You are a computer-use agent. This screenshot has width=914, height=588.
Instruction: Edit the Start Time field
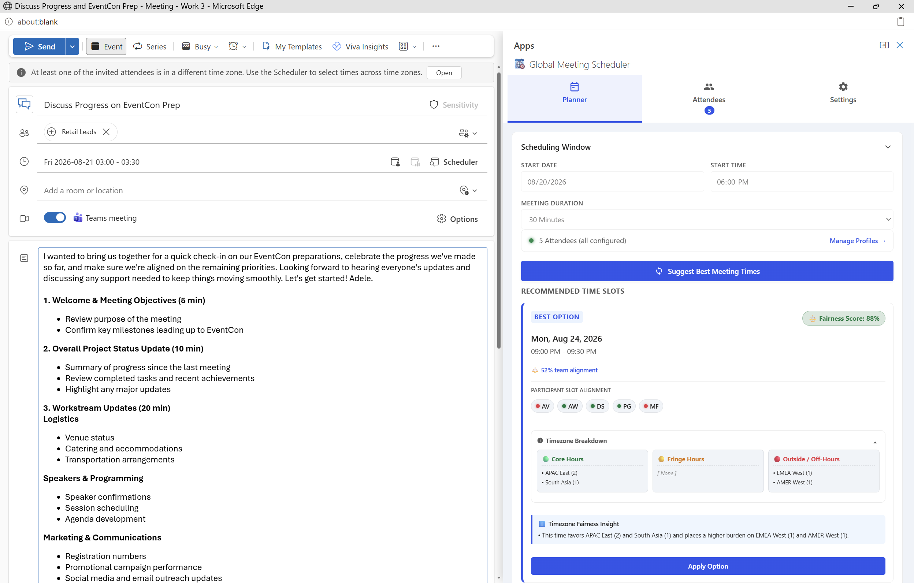[x=801, y=182]
